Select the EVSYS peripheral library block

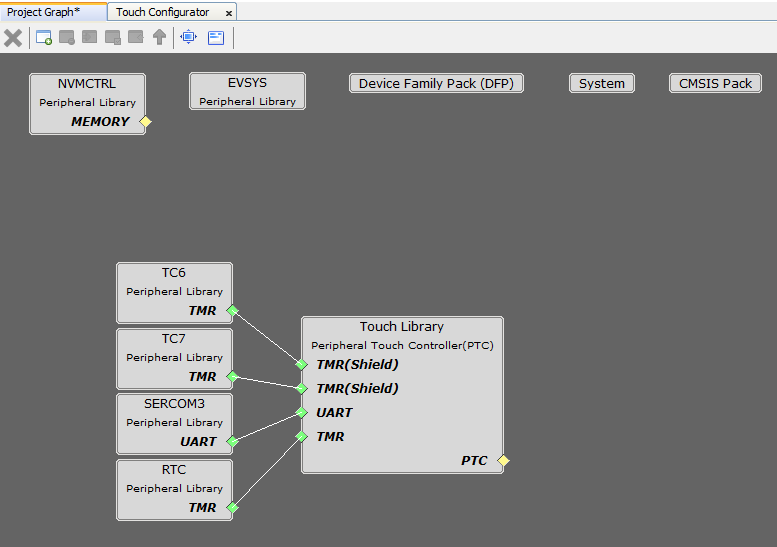click(247, 90)
